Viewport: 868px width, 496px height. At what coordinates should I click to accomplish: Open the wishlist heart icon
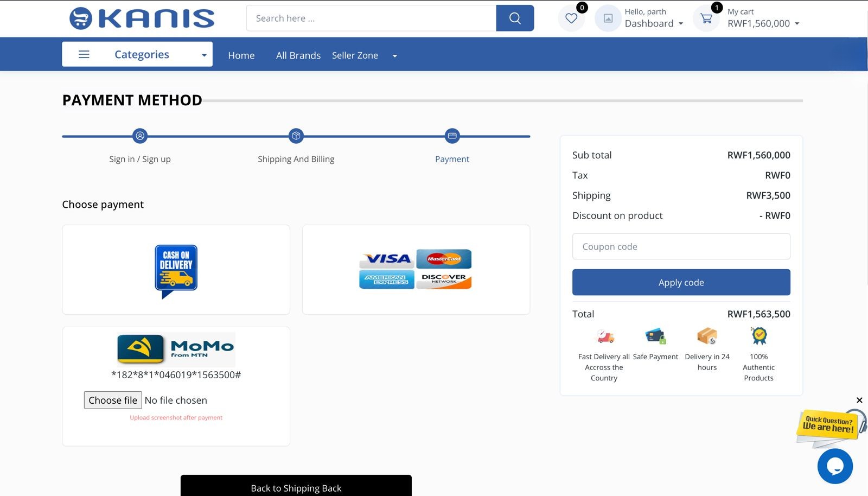pos(571,18)
